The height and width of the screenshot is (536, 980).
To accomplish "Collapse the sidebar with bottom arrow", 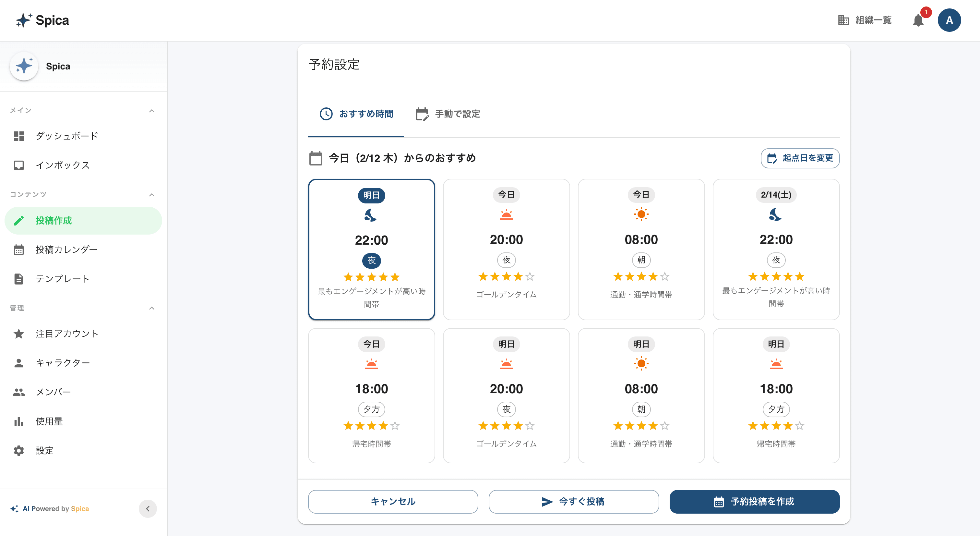I will [148, 509].
